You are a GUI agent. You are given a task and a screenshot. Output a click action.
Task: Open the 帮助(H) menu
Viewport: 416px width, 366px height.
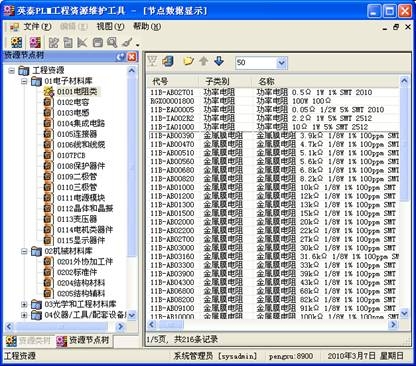147,27
